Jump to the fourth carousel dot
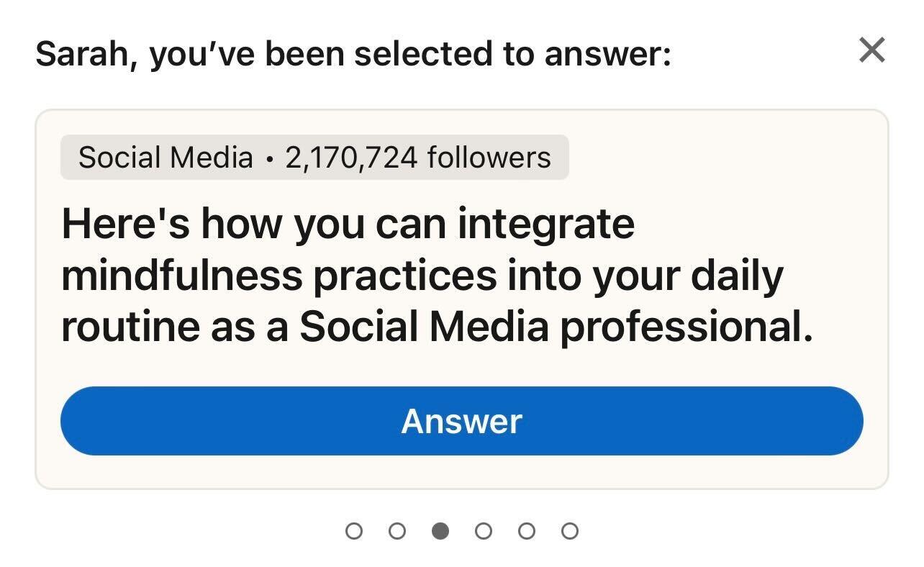924x567 pixels. [x=484, y=531]
